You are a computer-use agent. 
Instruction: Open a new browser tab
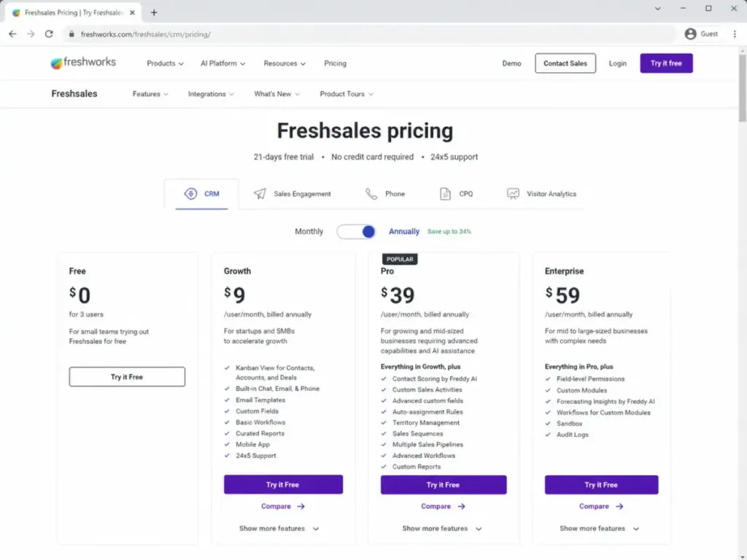154,13
